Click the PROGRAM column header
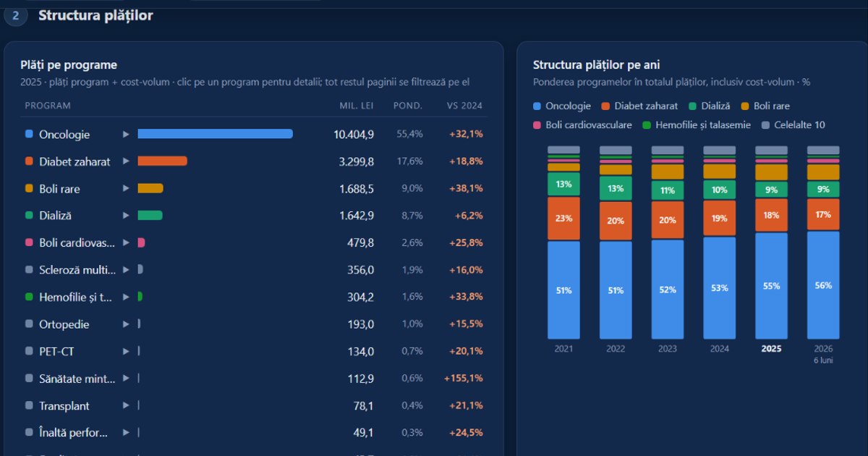This screenshot has height=456, width=868. click(x=48, y=106)
